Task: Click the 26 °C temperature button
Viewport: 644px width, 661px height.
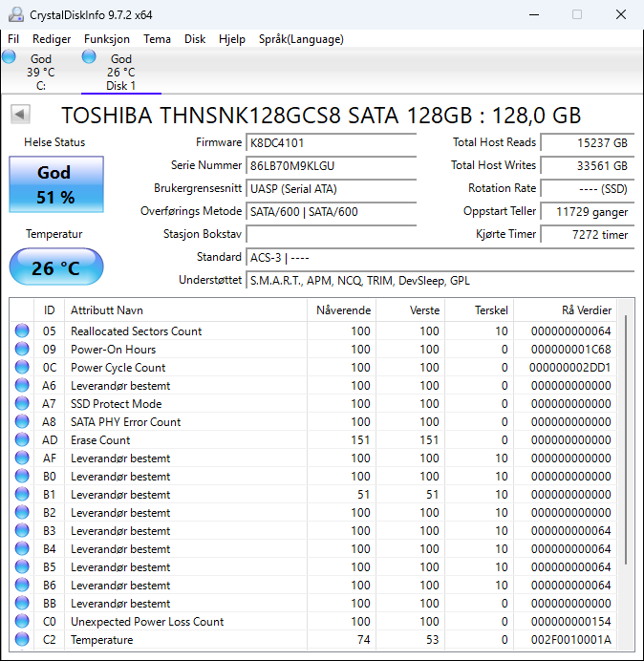Action: click(x=56, y=267)
